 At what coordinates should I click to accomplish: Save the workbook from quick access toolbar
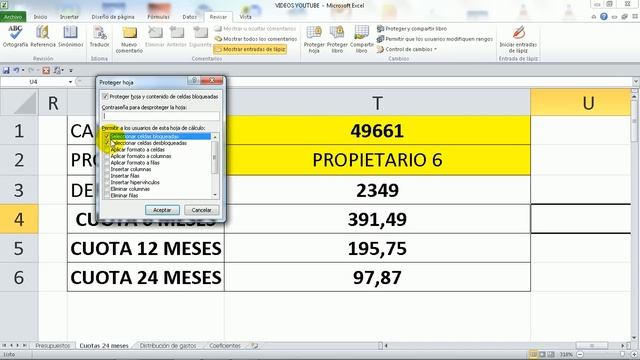pos(6,71)
